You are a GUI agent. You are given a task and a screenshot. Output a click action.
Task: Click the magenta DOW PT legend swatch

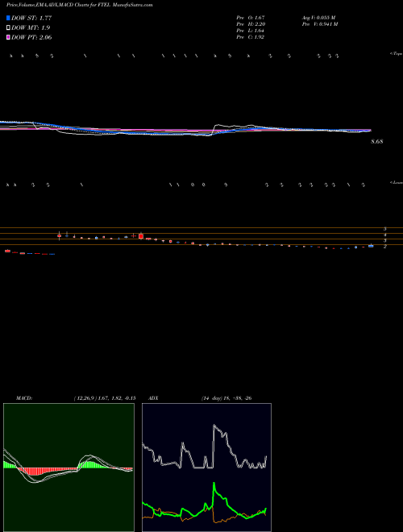(8, 37)
